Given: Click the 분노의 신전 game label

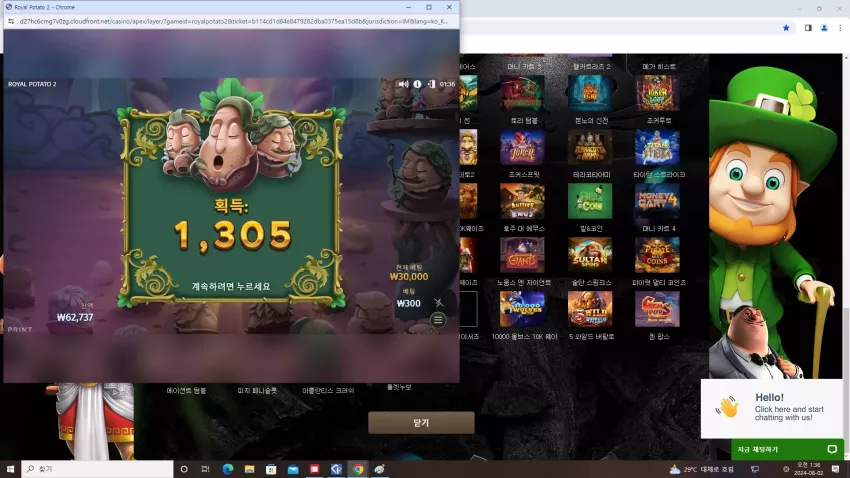Looking at the screenshot, I should [x=591, y=120].
